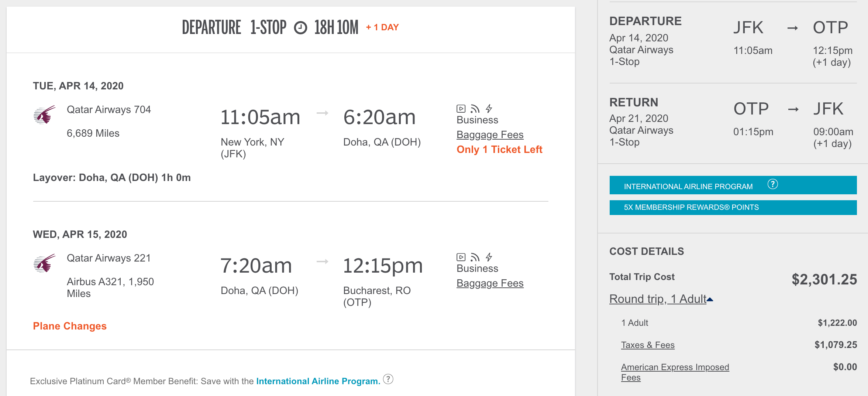Click the Qatar Airways logo for flight 221
The image size is (868, 396).
pos(44,263)
